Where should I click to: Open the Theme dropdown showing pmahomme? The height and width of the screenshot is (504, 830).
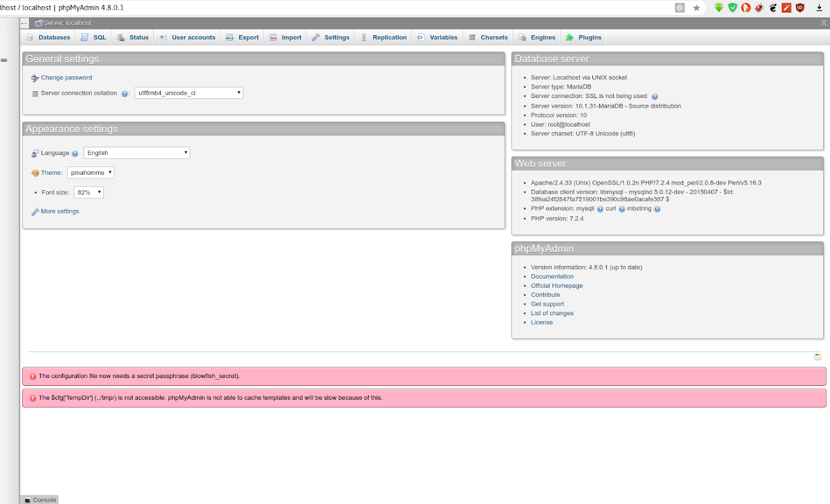pyautogui.click(x=91, y=173)
